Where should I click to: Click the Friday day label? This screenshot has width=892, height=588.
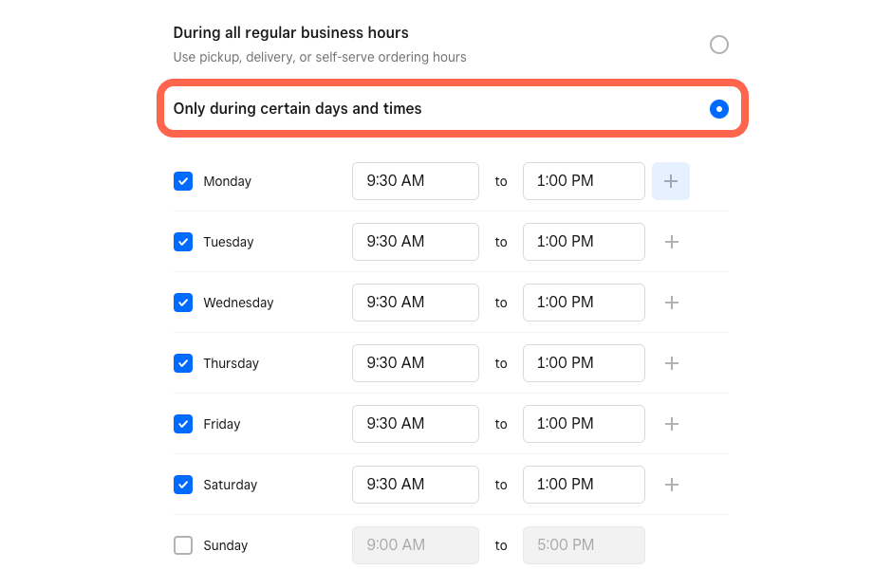pos(222,424)
